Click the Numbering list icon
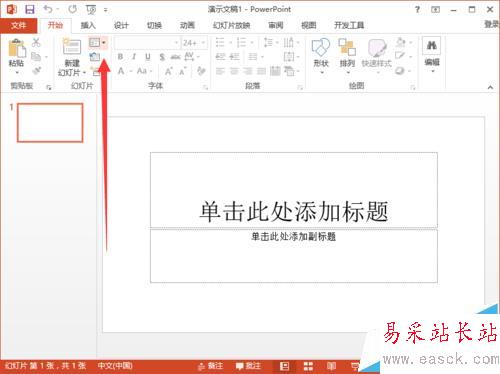This screenshot has height=374, width=500. click(241, 43)
